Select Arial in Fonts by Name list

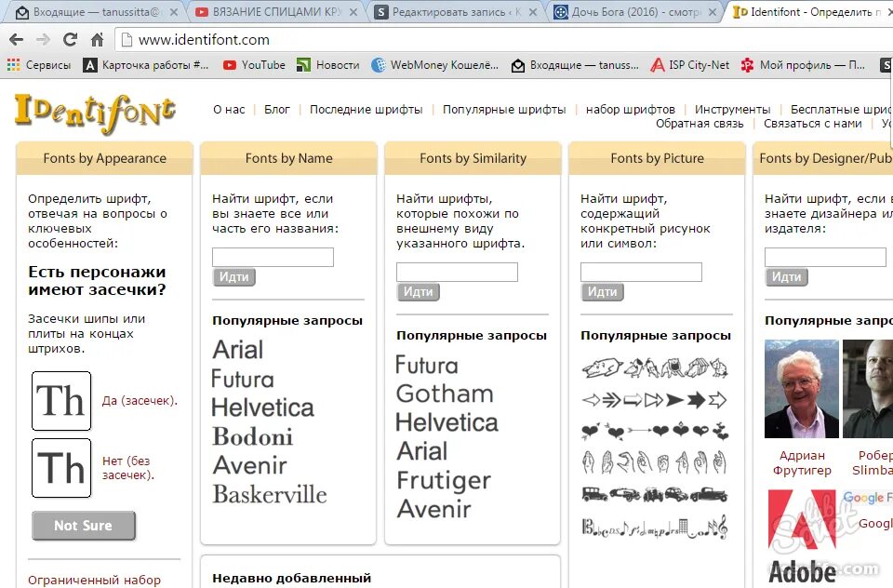[238, 350]
